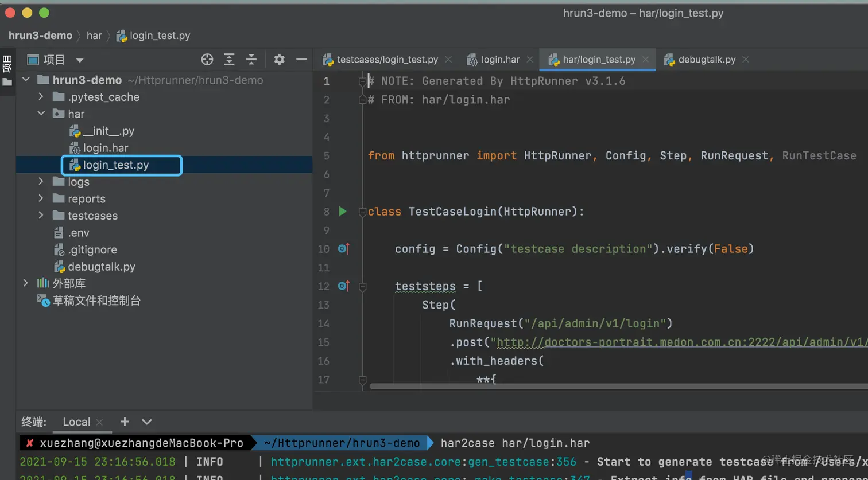The height and width of the screenshot is (480, 868).
Task: Fold the comment block at line 1
Action: (362, 81)
